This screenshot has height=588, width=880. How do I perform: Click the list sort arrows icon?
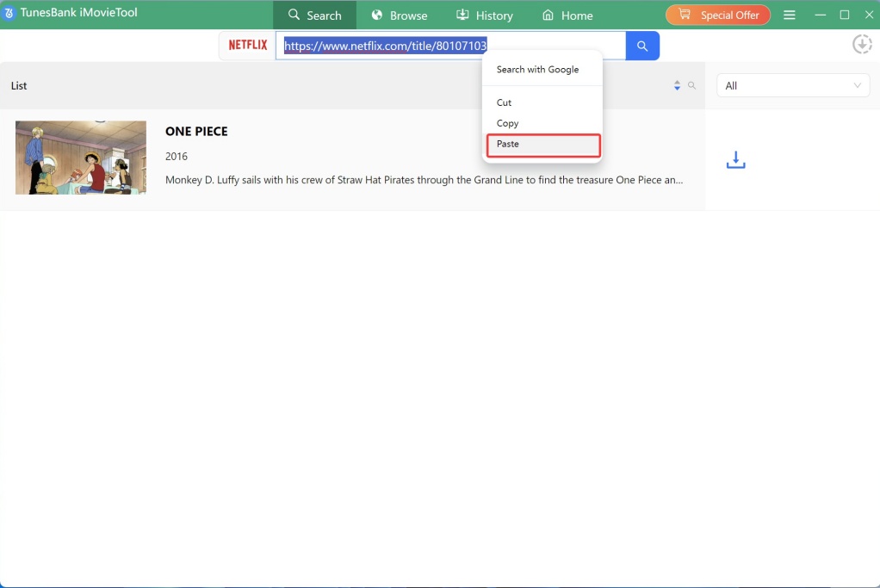point(678,86)
